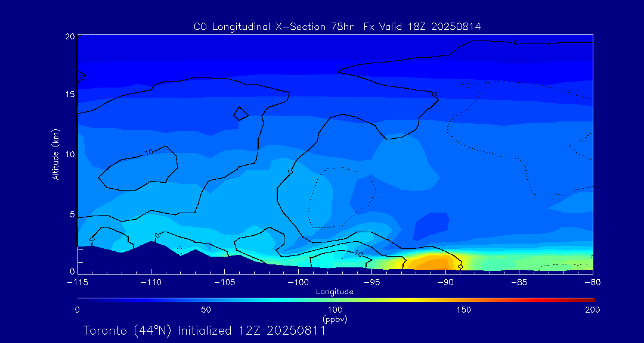Image resolution: width=644 pixels, height=343 pixels.
Task: Click the "200" color bar label
Action: click(x=593, y=310)
